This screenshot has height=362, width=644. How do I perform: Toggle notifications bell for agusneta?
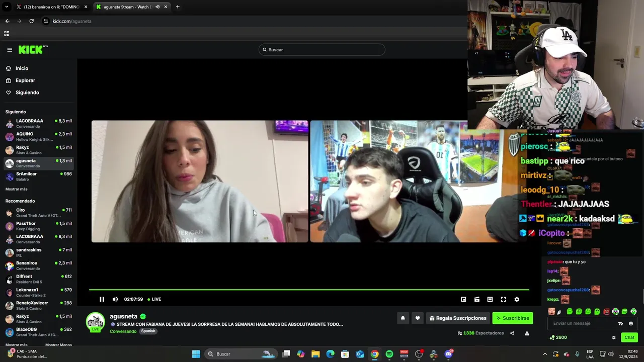403,318
